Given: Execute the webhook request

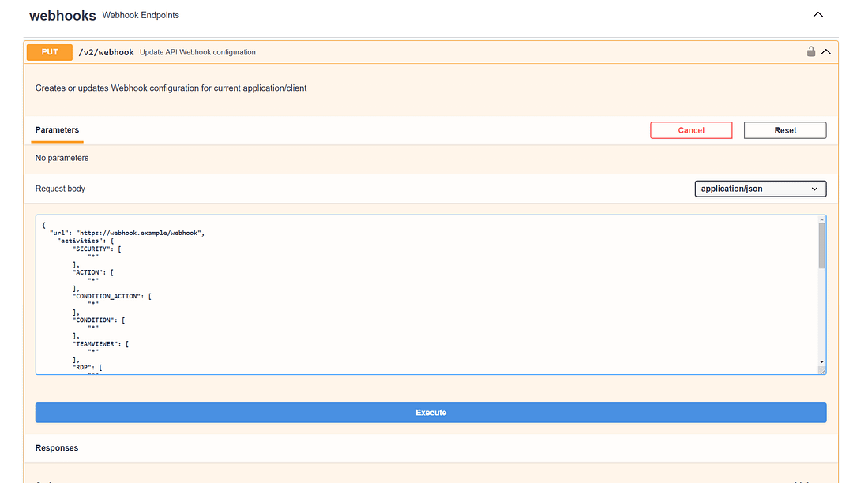Looking at the screenshot, I should [430, 413].
